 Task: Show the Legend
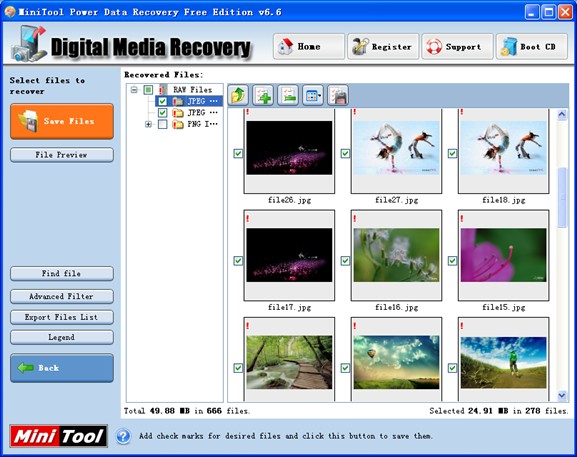[62, 337]
